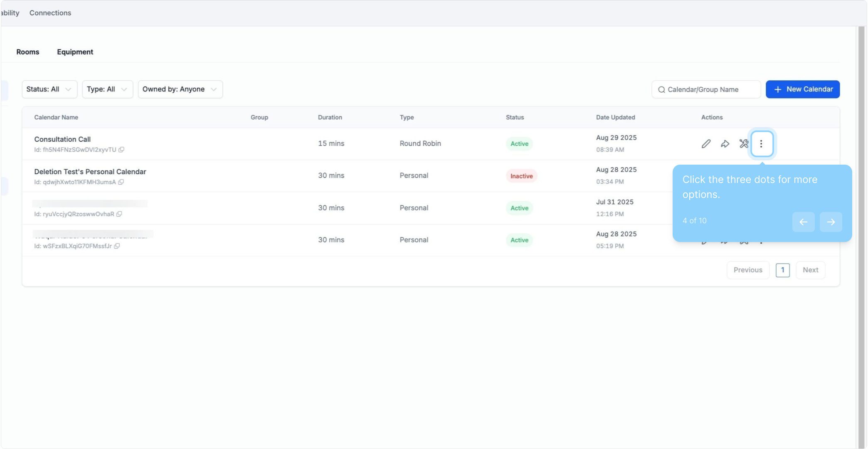Click tools icon in Consultation Call row

tap(744, 144)
